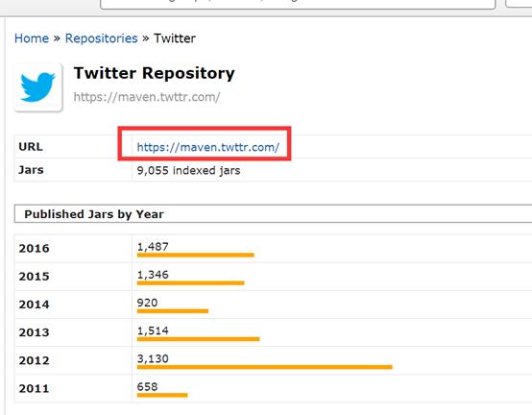Open the Home breadcrumb link
This screenshot has width=532, height=415.
(x=32, y=38)
